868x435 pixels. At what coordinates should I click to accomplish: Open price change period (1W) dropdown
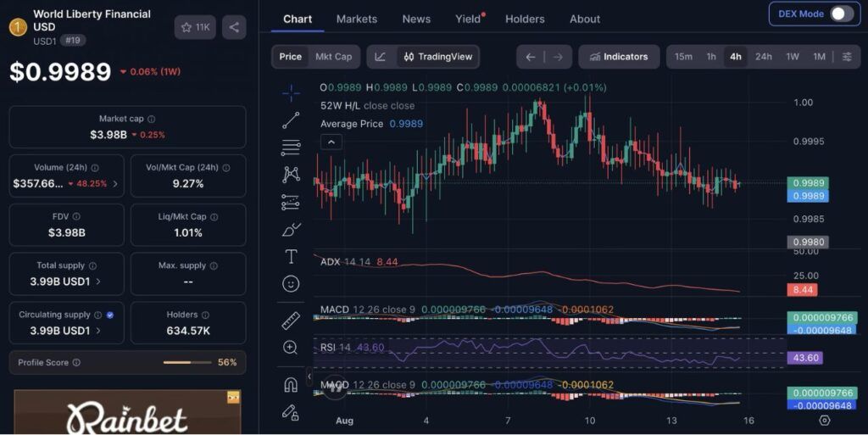pyautogui.click(x=150, y=72)
